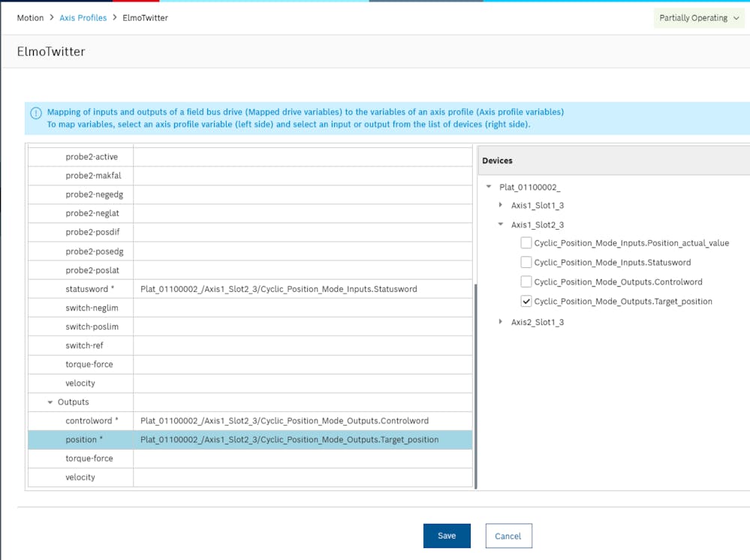The image size is (750, 560).
Task: Select the probe2-posdif variable row
Action: click(x=250, y=232)
